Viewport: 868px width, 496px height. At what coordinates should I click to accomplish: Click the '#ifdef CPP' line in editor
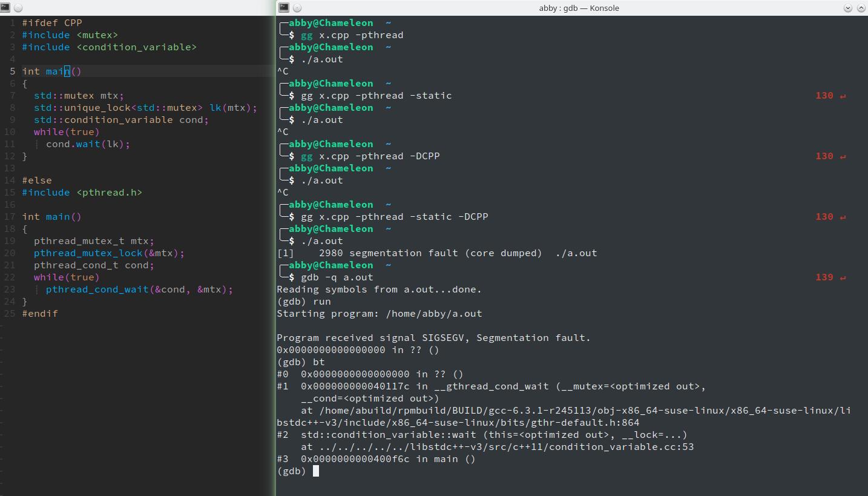pyautogui.click(x=52, y=23)
